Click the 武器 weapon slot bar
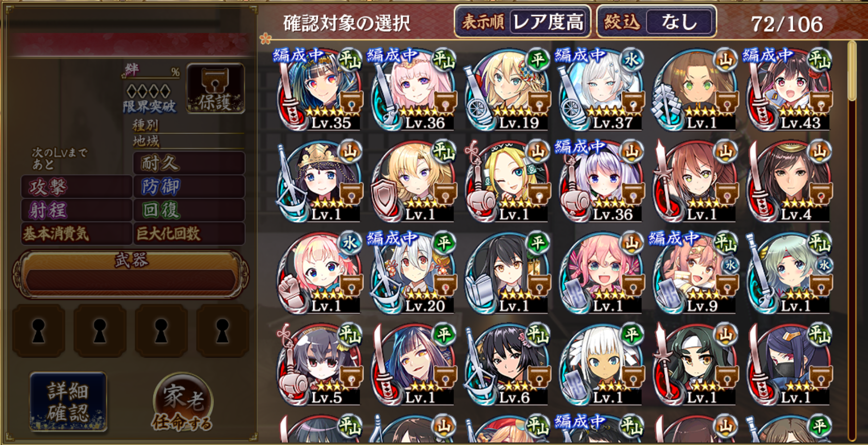The width and height of the screenshot is (868, 445). pyautogui.click(x=131, y=275)
